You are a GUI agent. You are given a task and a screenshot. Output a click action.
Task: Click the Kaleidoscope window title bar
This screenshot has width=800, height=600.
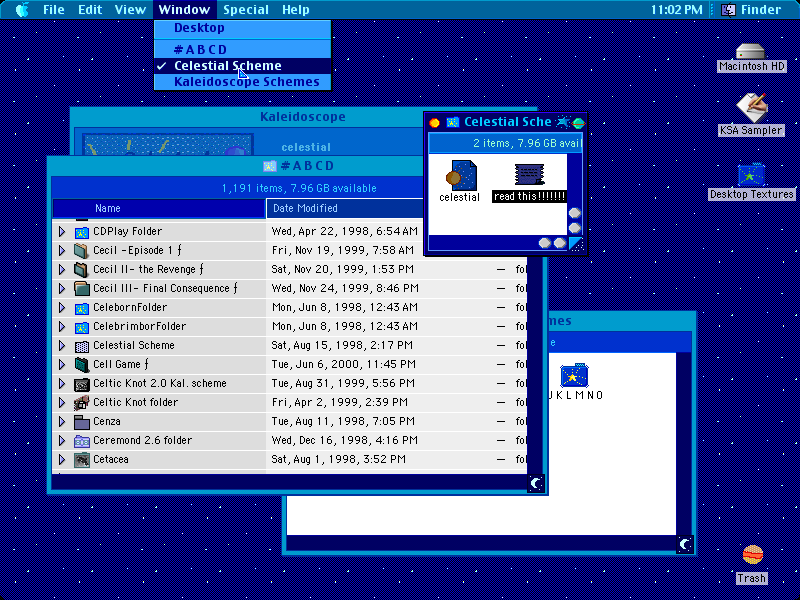(x=303, y=117)
